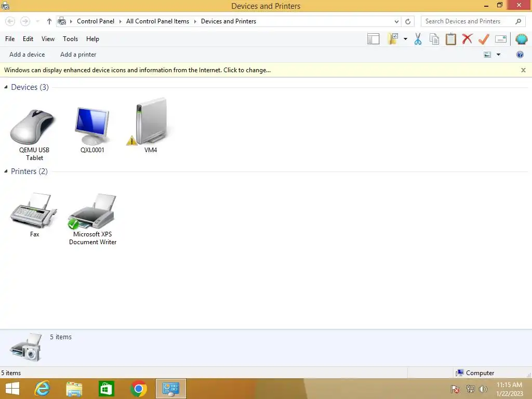532x399 pixels.
Task: Click the network tray icon
Action: tap(470, 389)
